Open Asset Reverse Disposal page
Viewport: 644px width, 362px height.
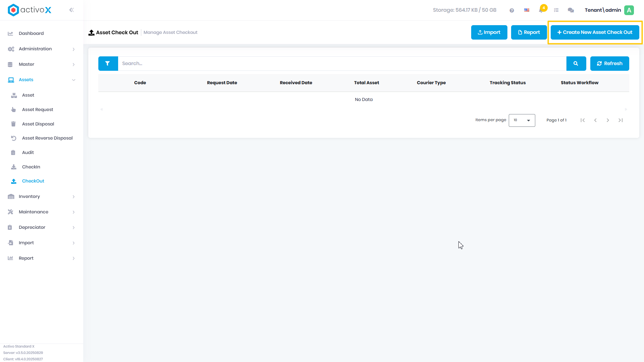point(47,138)
